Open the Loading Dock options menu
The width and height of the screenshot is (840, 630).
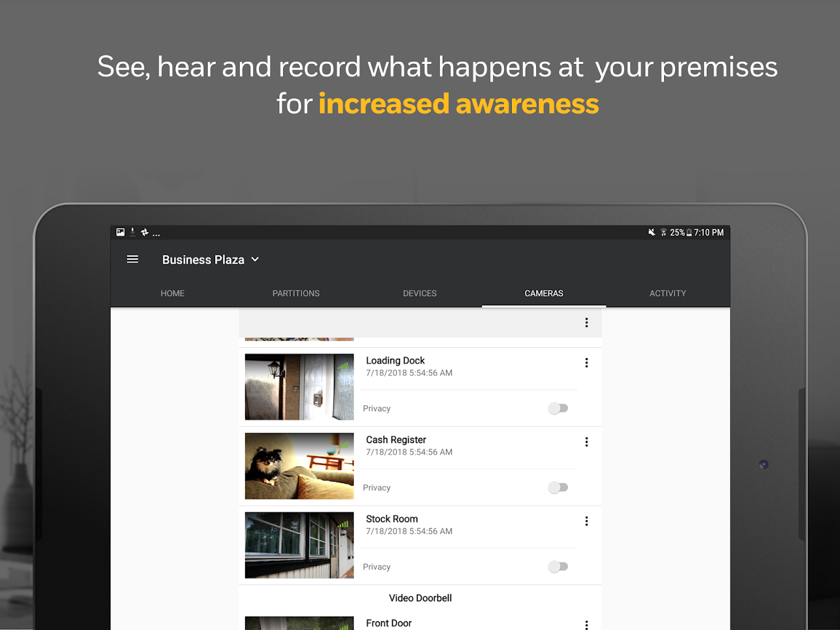tap(586, 363)
